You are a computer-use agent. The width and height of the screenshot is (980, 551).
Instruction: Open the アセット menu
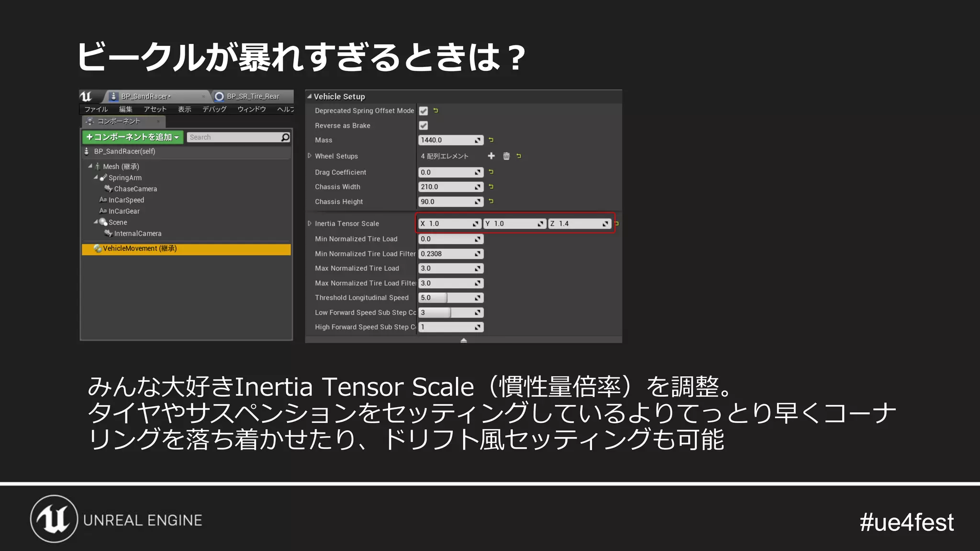pyautogui.click(x=155, y=110)
